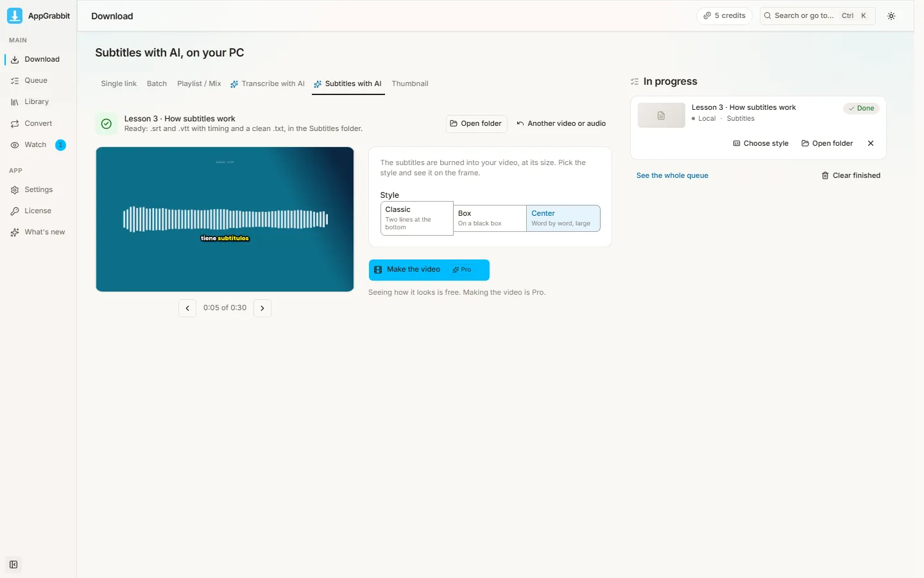Open the Library page in sidebar
This screenshot has height=578, width=924.
(x=38, y=101)
